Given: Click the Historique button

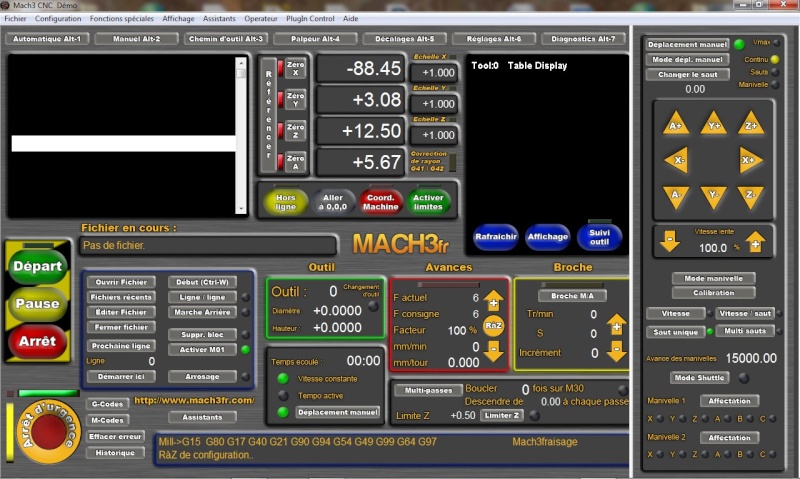Looking at the screenshot, I should (x=115, y=453).
